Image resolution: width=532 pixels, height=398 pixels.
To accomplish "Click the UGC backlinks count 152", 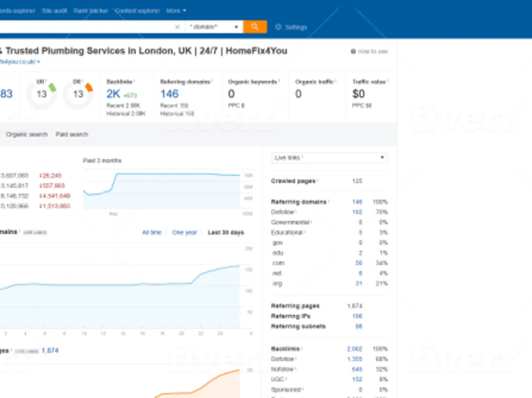I will [358, 379].
